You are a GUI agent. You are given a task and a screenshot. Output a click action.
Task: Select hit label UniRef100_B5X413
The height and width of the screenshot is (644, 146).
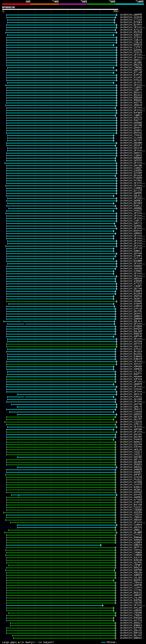click(131, 95)
